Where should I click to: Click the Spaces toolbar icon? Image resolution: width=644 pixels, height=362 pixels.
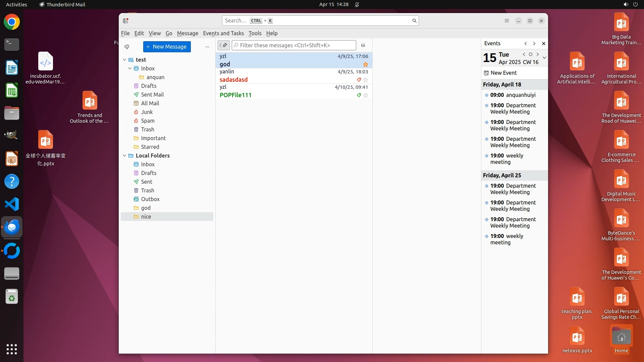[x=126, y=21]
